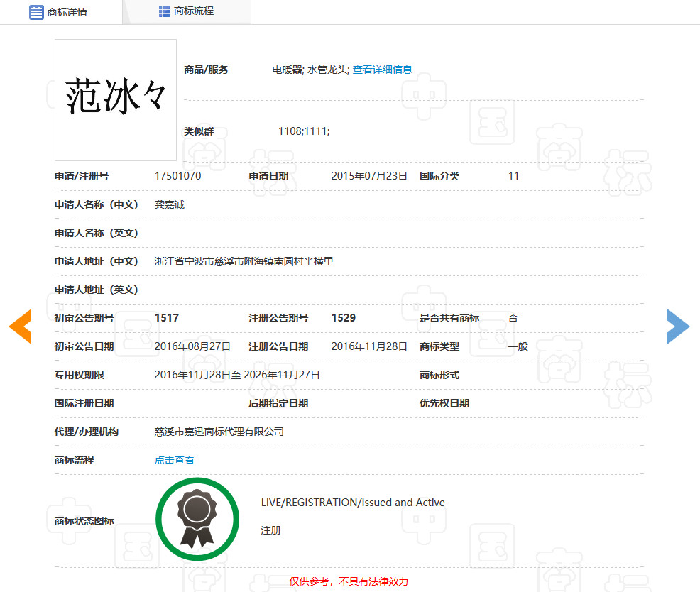Go to previous trademark with orange arrow
The image size is (700, 592).
click(x=20, y=327)
